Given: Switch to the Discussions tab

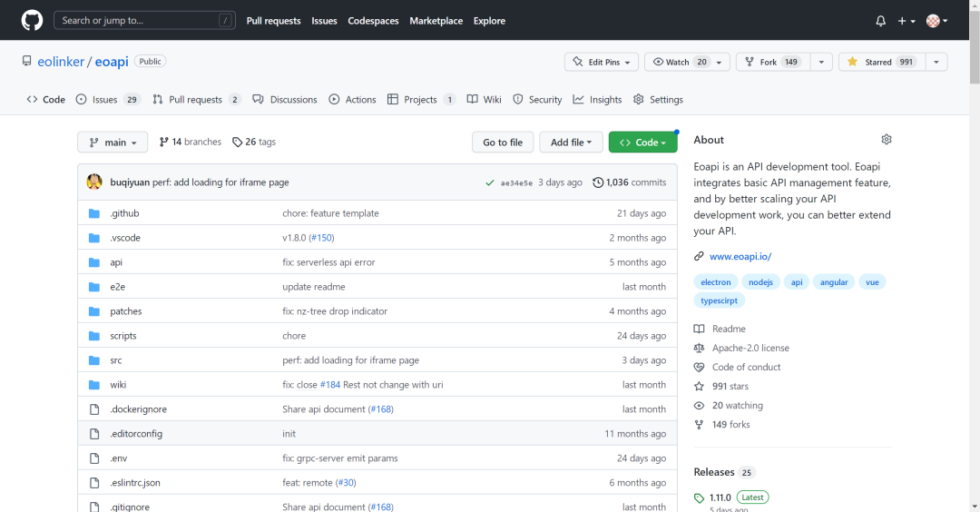Looking at the screenshot, I should tap(284, 99).
